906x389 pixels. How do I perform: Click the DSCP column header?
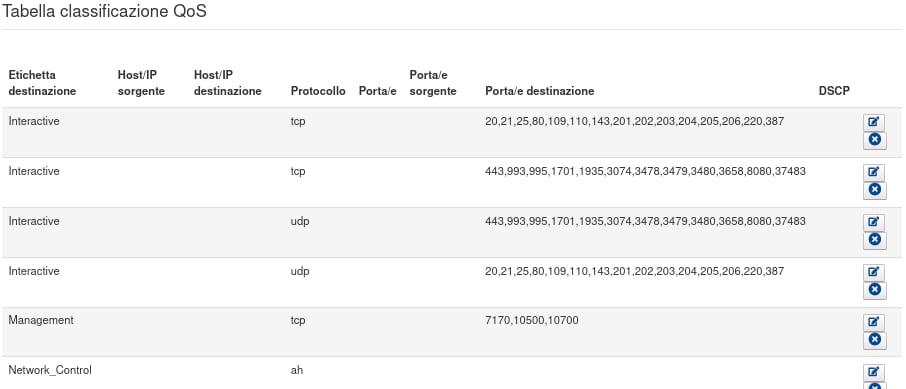(834, 91)
